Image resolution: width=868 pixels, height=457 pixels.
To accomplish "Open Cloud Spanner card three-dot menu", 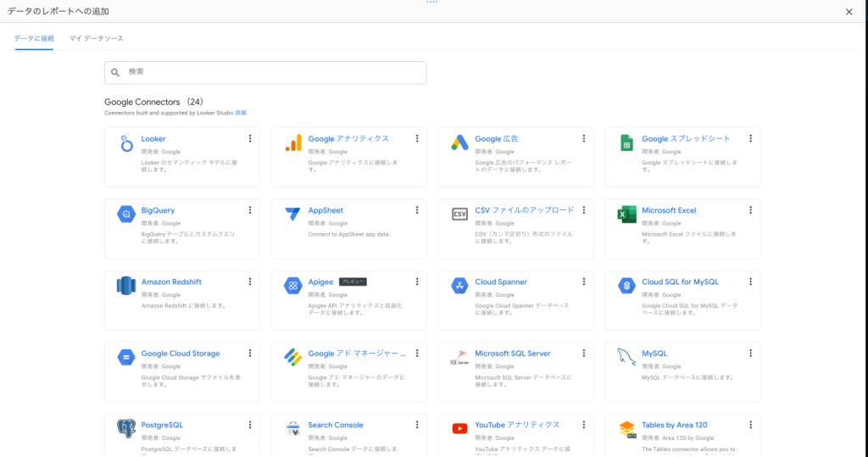I will 583,281.
